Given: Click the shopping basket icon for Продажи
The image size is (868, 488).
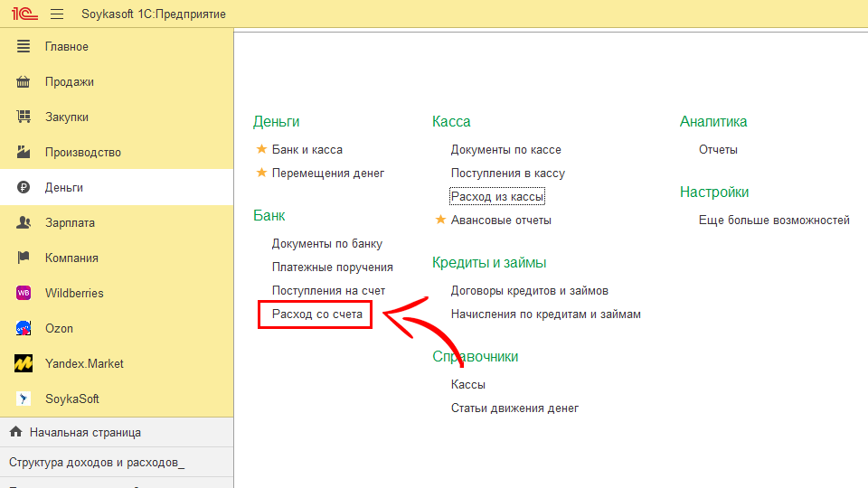Looking at the screenshot, I should [x=24, y=82].
